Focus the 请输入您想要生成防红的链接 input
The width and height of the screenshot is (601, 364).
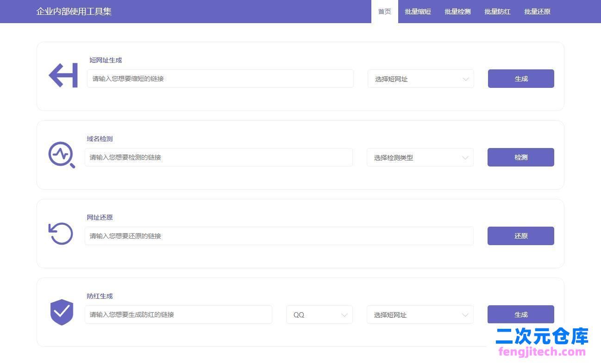pos(178,315)
